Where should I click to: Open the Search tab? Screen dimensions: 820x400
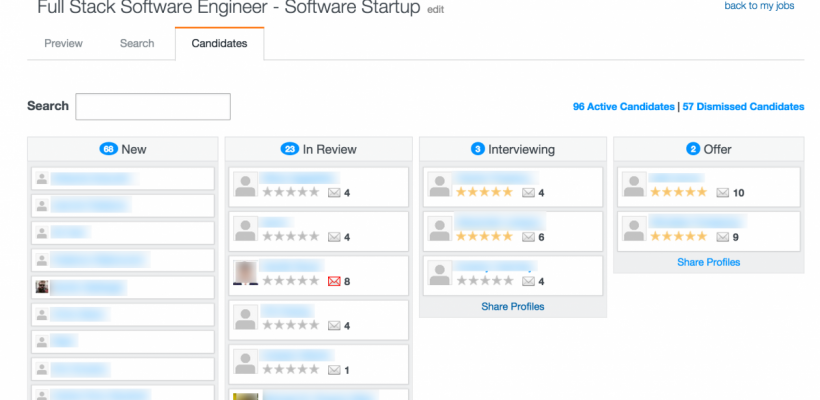[137, 43]
